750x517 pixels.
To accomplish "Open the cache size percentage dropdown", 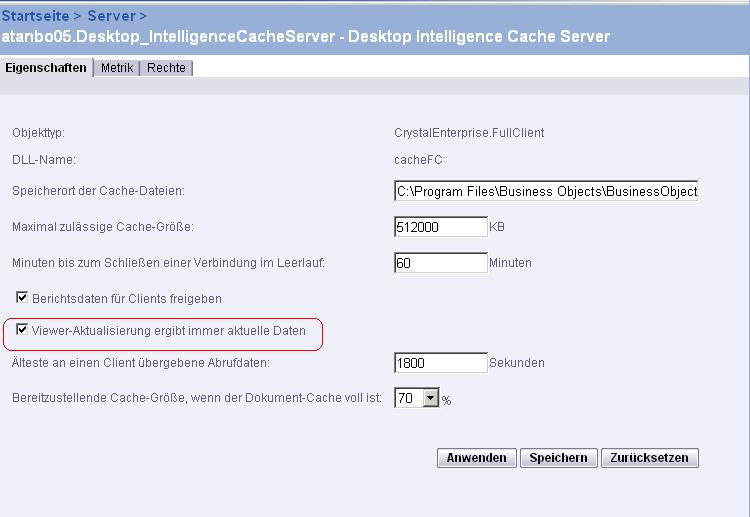I will tap(417, 398).
